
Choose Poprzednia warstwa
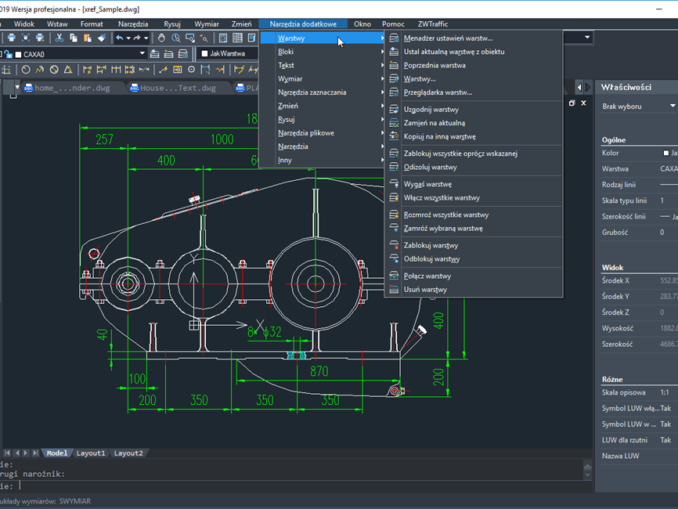473,65
